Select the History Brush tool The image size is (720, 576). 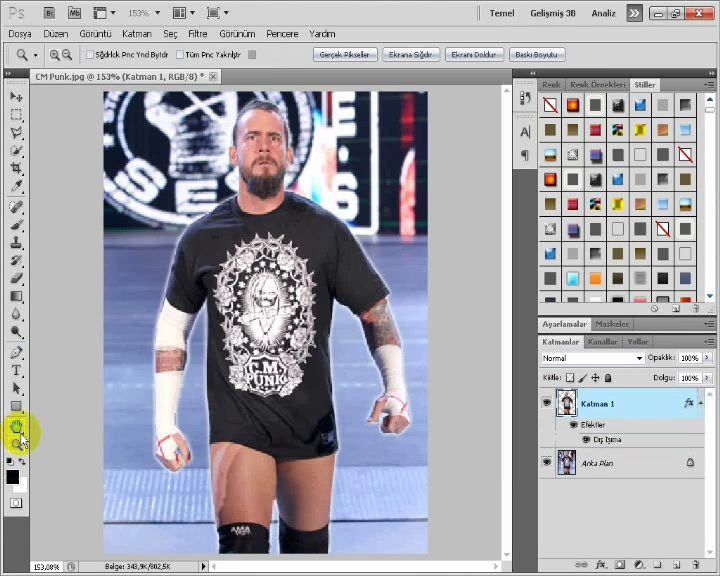pos(16,260)
